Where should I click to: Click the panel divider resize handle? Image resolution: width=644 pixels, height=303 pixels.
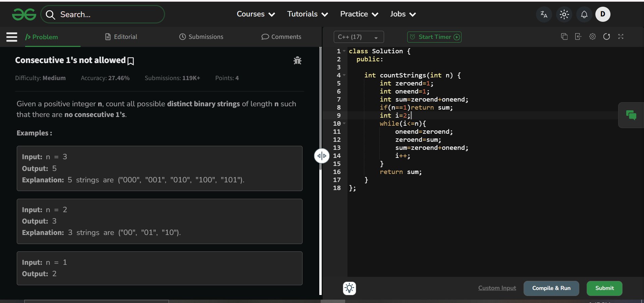click(x=322, y=156)
